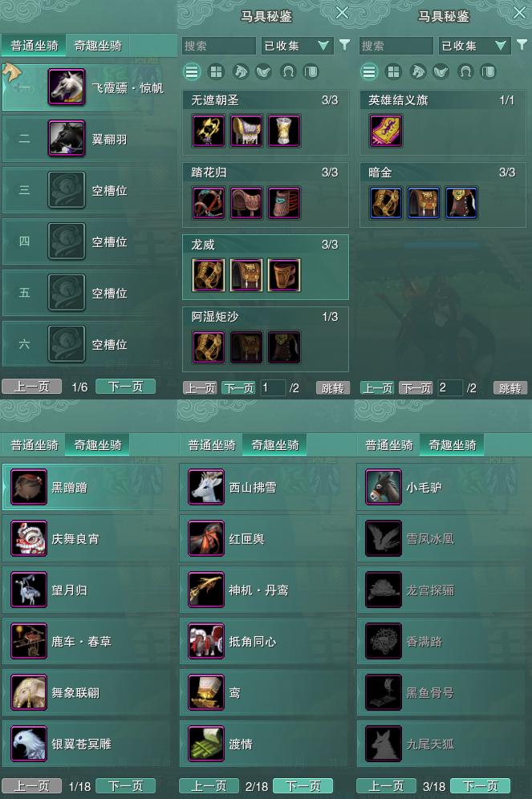Open the 已收集 dropdown in first panel
The height and width of the screenshot is (799, 532).
[x=297, y=46]
